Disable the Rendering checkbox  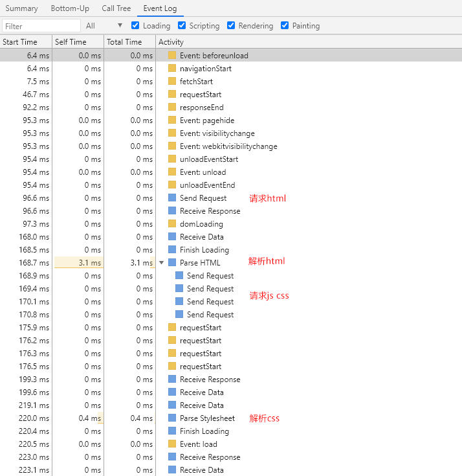pyautogui.click(x=231, y=26)
